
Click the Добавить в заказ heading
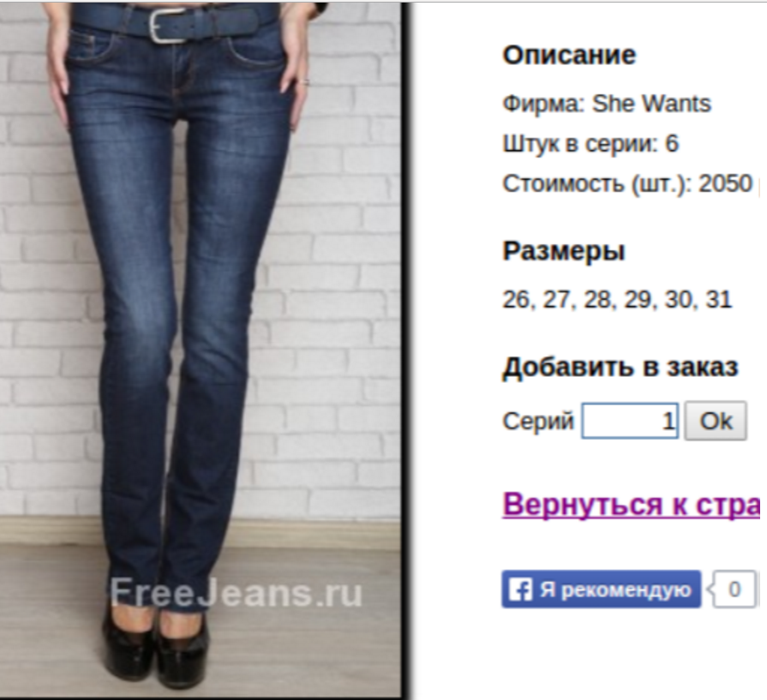coord(620,367)
